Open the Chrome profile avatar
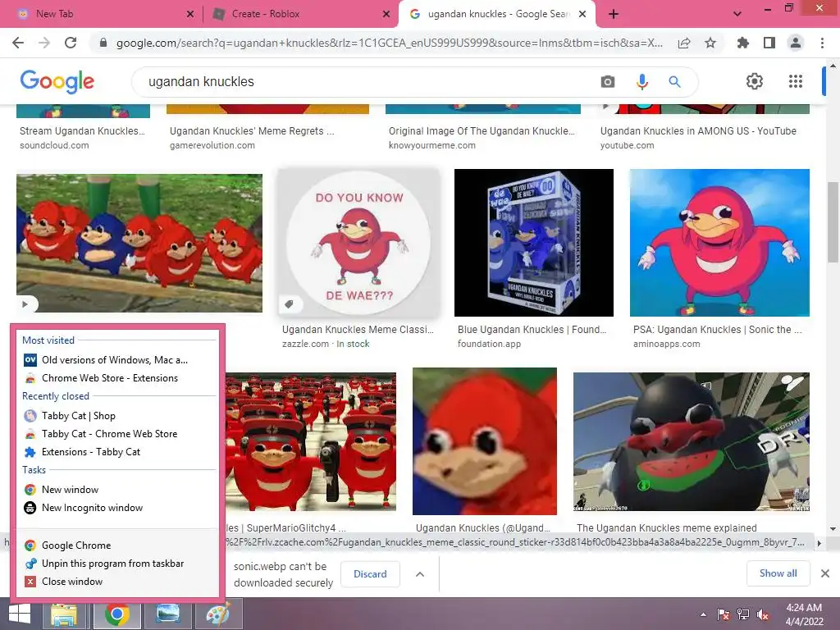 tap(796, 43)
